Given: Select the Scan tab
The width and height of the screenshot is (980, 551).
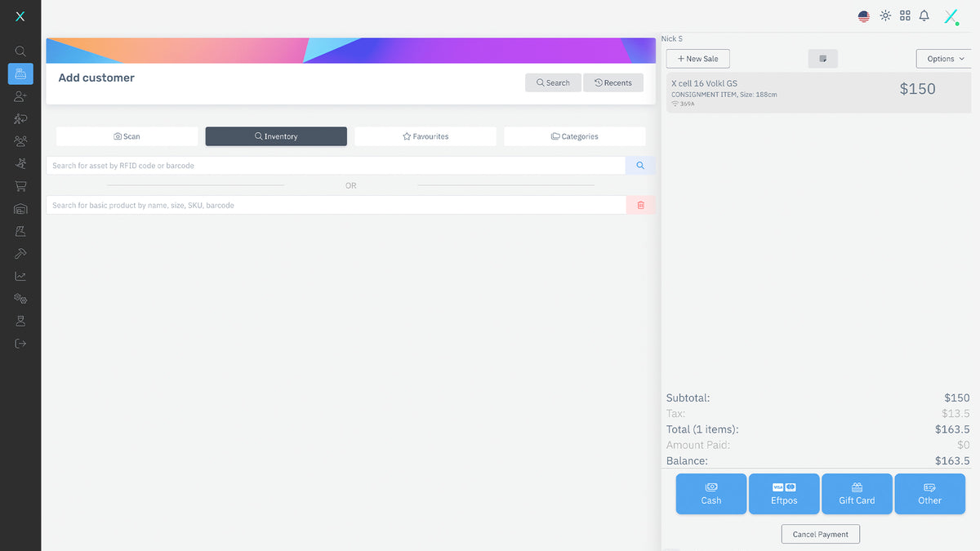Looking at the screenshot, I should coord(127,136).
